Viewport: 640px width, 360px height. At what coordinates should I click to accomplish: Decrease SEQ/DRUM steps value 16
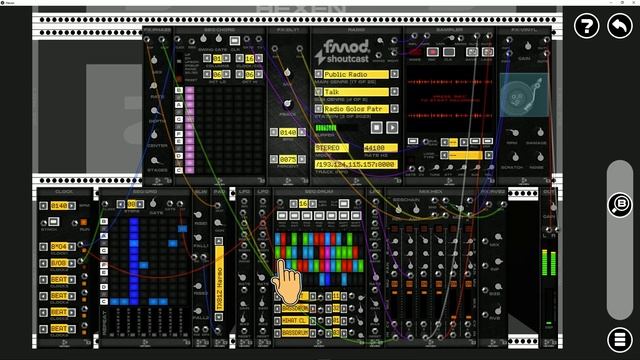pyautogui.click(x=293, y=204)
